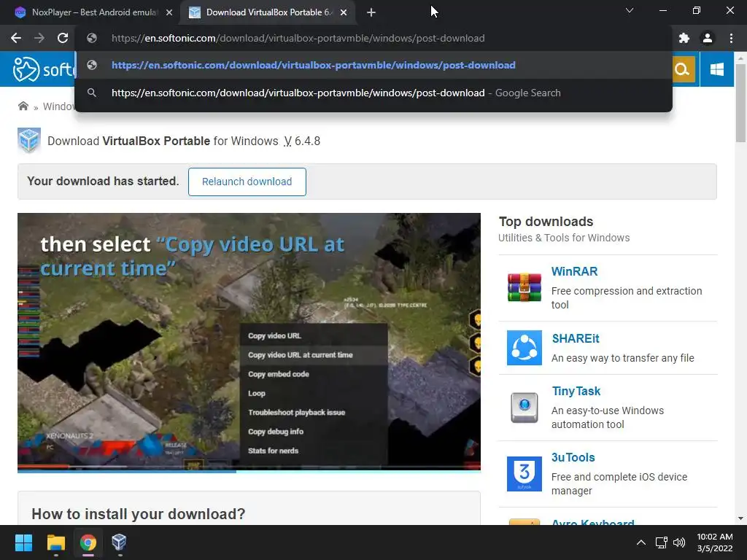Click the page vertical scrollbar

click(740, 103)
